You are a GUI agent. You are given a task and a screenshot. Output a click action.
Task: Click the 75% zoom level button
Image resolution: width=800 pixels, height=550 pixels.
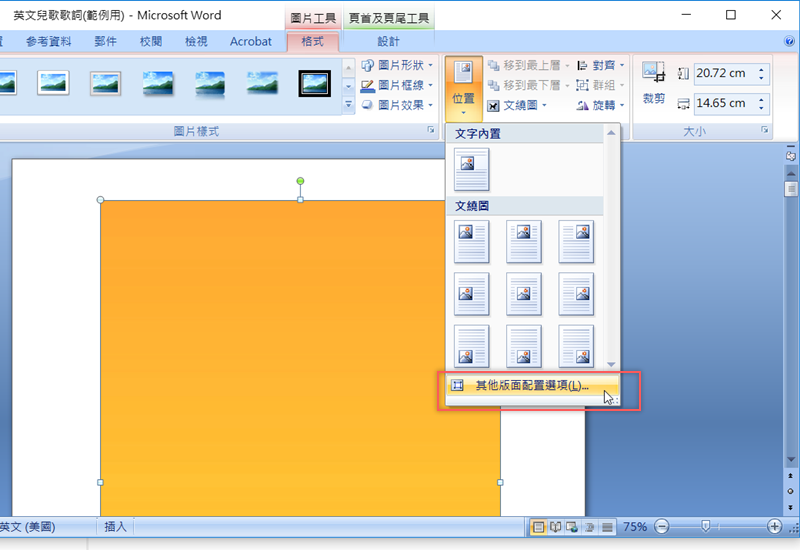pyautogui.click(x=635, y=527)
